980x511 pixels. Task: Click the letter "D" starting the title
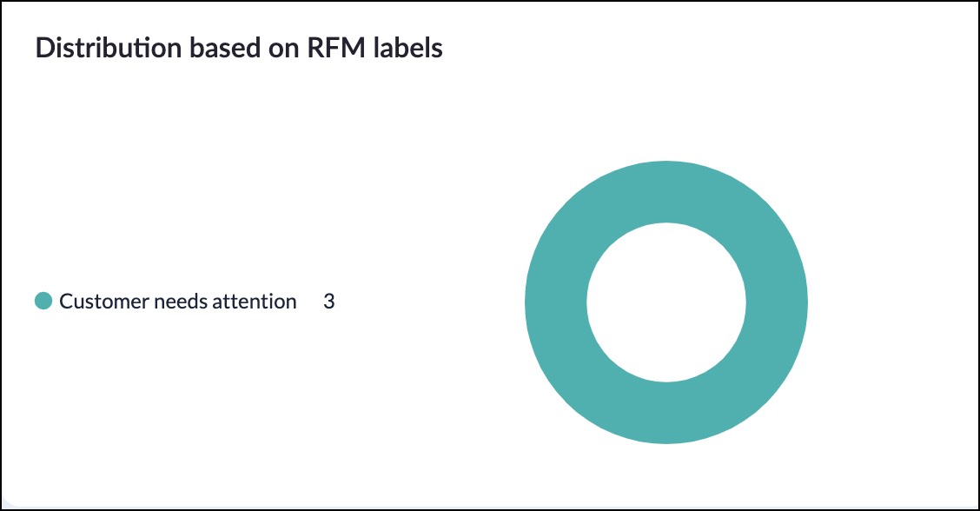[43, 49]
